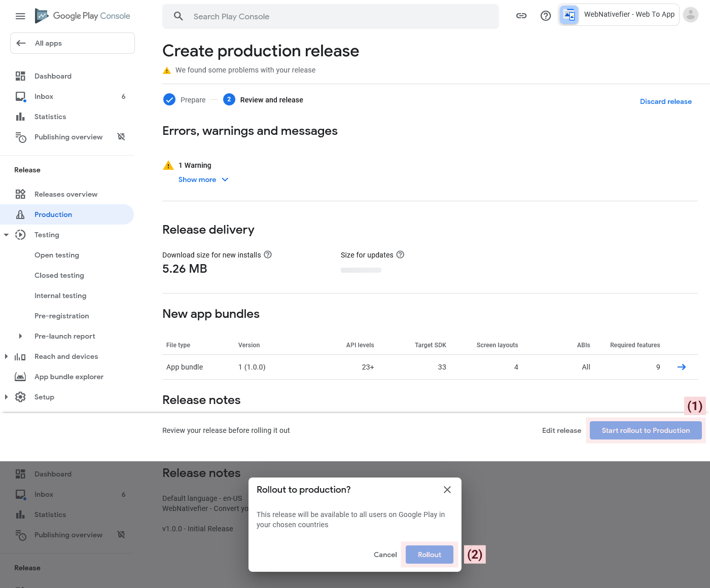Click help icon next to Size for updates
This screenshot has height=588, width=710.
(400, 254)
